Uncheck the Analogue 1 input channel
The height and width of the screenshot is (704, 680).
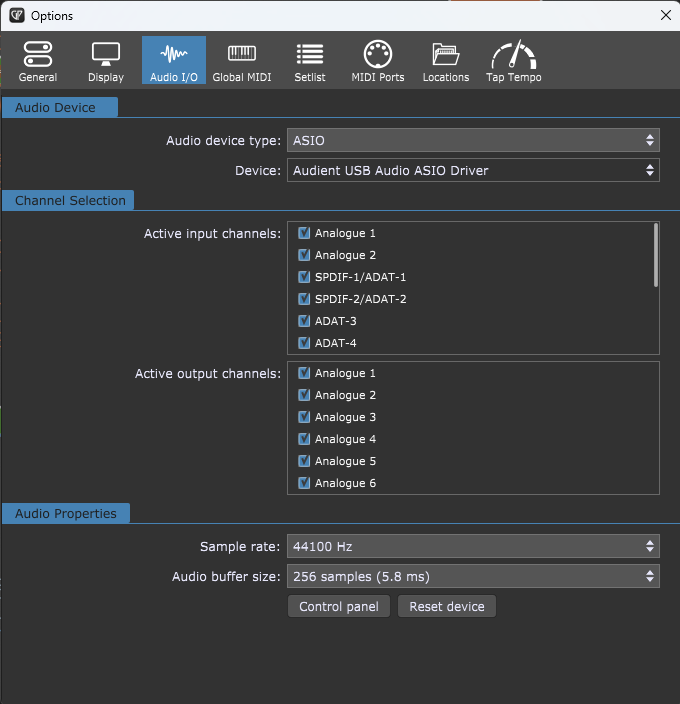[x=305, y=233]
